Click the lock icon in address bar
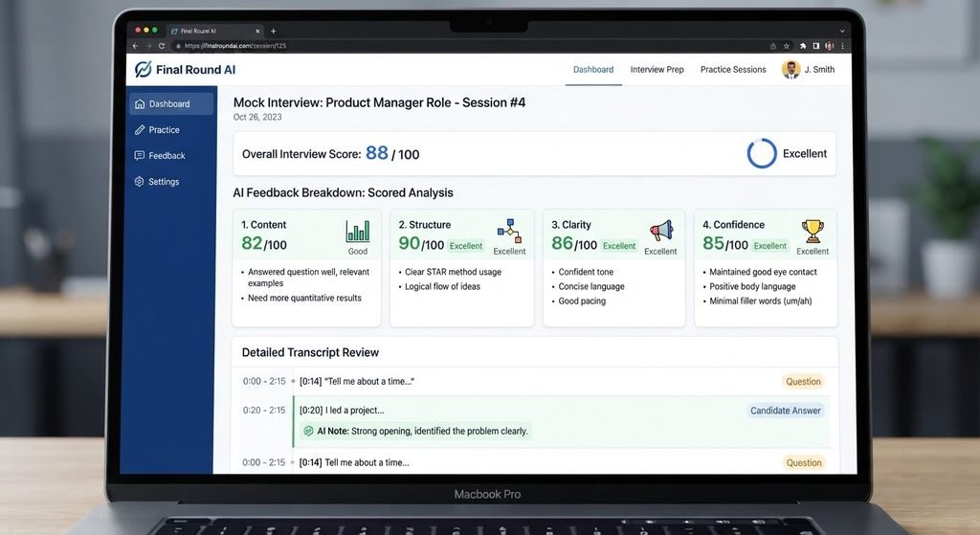This screenshot has height=535, width=980. tap(178, 46)
